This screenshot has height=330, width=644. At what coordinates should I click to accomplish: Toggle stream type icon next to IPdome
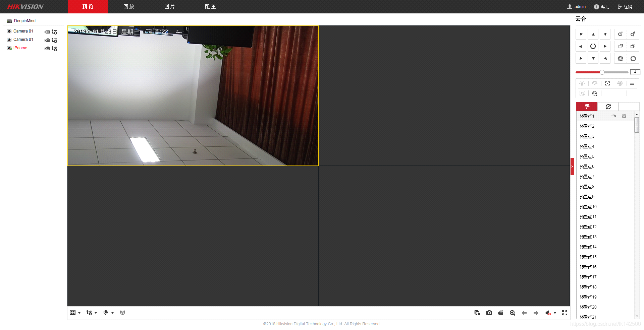coord(54,49)
